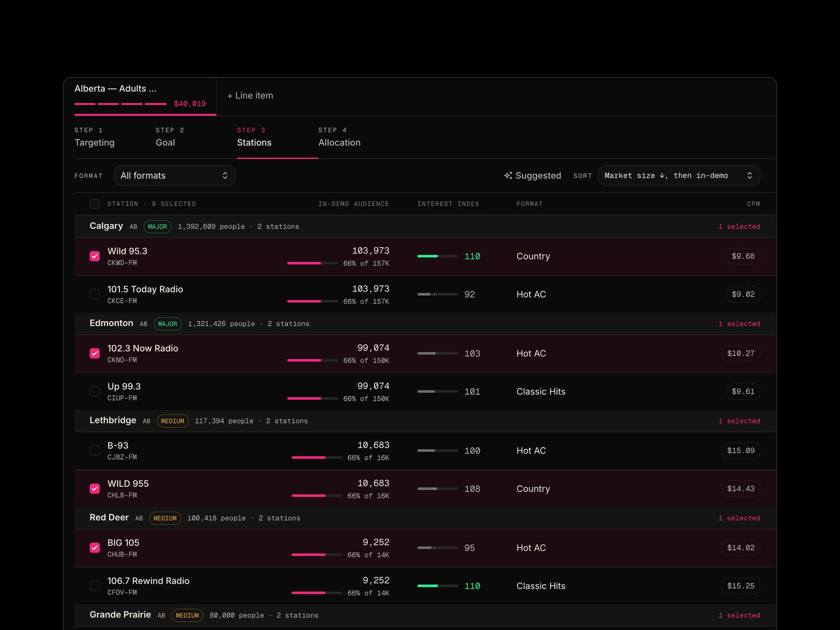840x630 pixels.
Task: Click the $40,019 budget amount
Action: coord(190,104)
